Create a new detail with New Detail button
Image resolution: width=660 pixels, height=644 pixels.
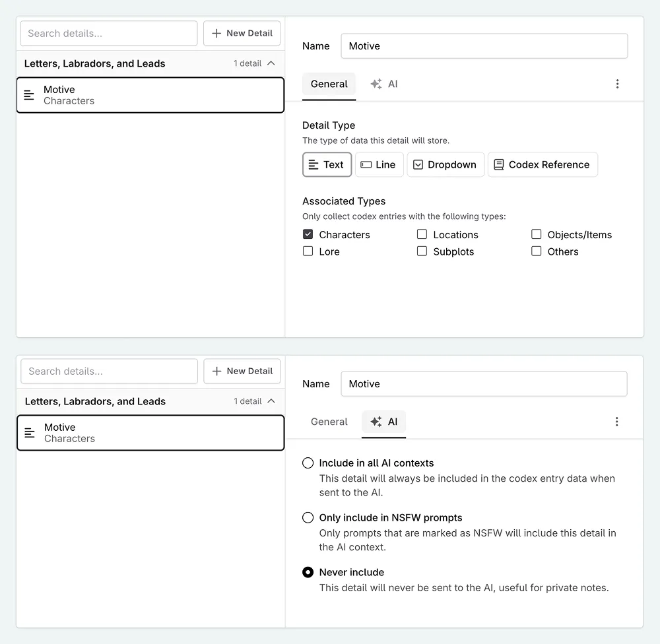point(242,33)
